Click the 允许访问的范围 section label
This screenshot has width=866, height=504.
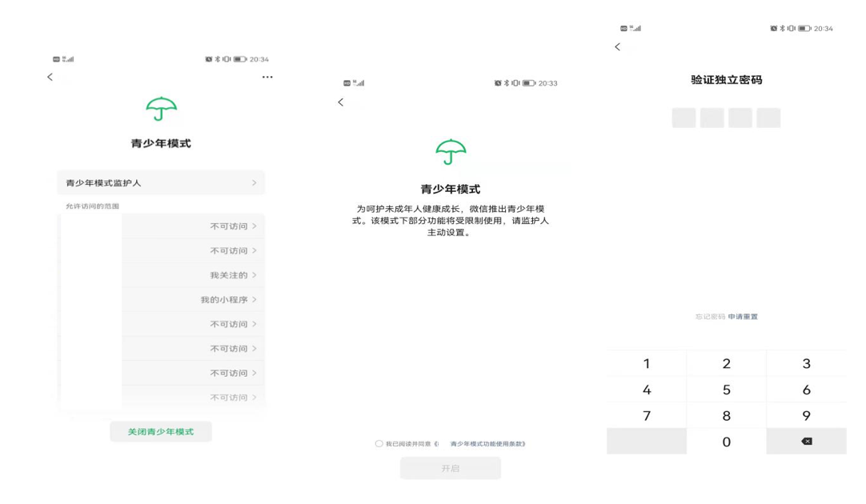coord(92,206)
